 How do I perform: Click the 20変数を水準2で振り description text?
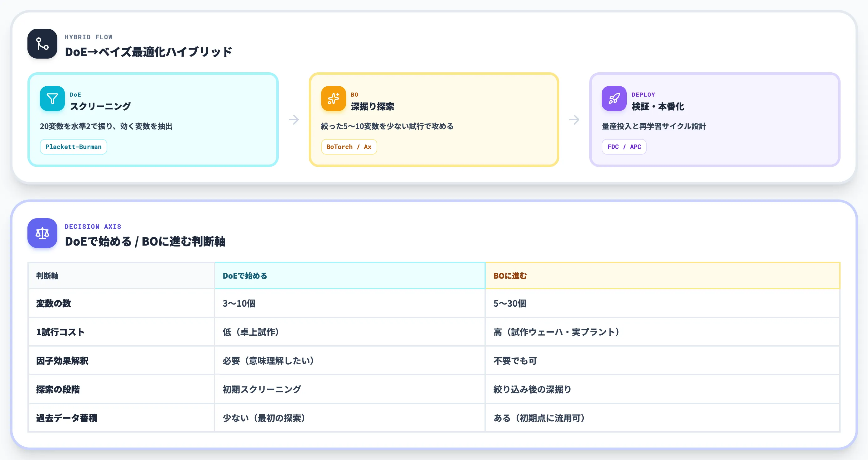click(x=106, y=126)
